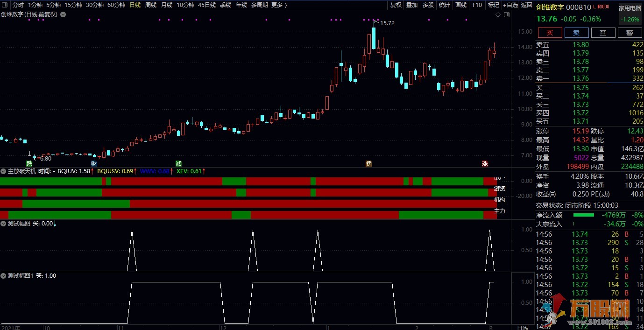
Task: Toggle the right info panel icon
Action: coord(506,14)
